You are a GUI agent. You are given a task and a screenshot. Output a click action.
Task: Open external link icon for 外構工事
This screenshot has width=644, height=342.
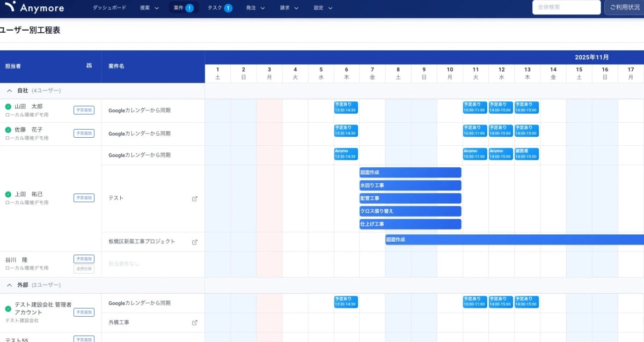(195, 323)
